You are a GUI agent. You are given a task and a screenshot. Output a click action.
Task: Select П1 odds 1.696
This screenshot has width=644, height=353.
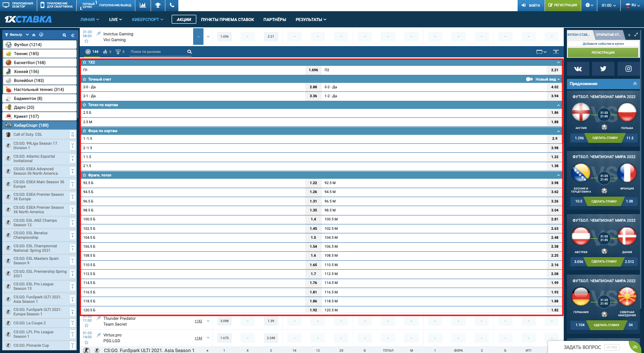(314, 70)
